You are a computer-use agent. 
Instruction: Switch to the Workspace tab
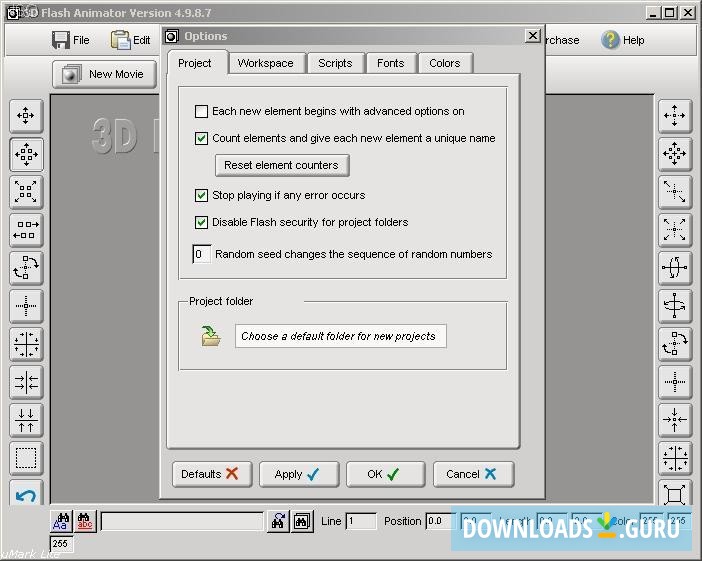(265, 63)
